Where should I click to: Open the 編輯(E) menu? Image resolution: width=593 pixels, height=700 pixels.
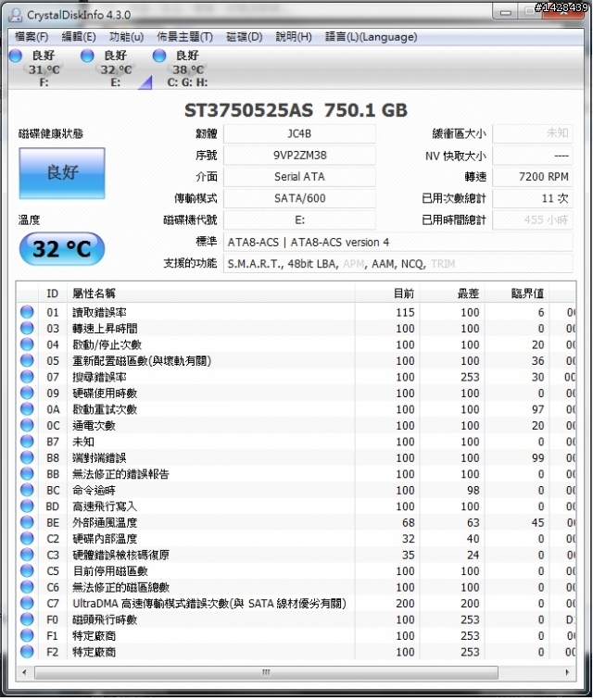[79, 37]
